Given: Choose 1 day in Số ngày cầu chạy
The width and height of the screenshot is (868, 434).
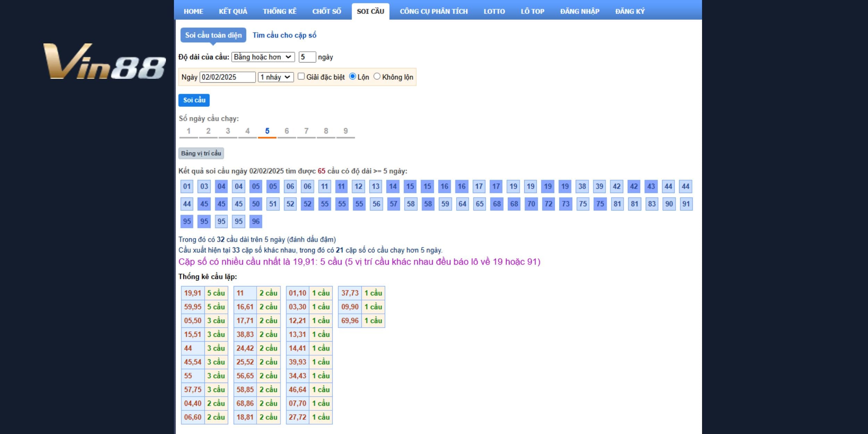Looking at the screenshot, I should tap(189, 131).
